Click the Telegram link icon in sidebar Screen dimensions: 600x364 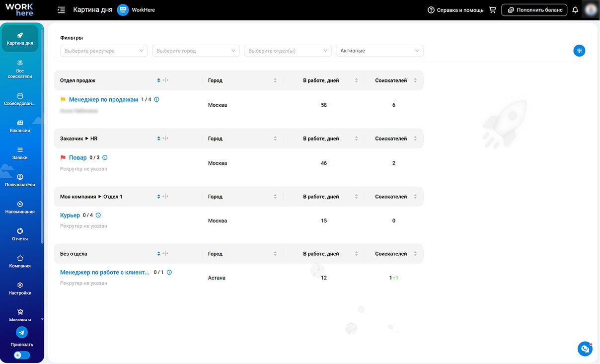pos(22,332)
